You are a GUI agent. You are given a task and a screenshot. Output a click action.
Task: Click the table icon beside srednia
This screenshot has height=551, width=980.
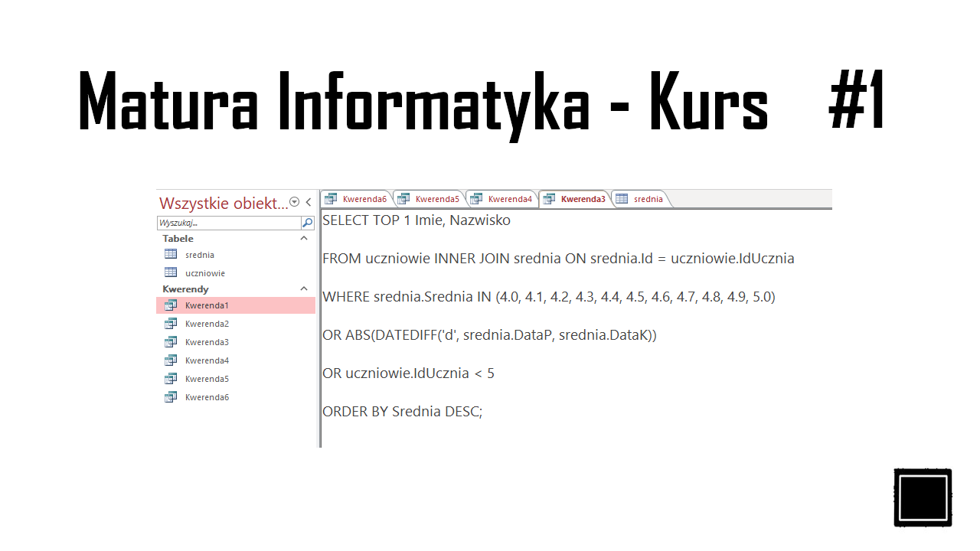tap(170, 254)
